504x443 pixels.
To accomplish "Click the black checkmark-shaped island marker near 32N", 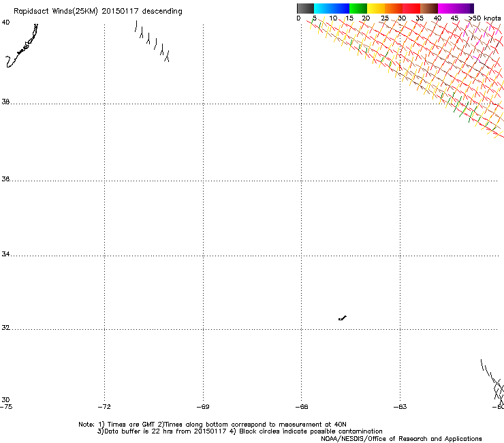I will (x=343, y=318).
